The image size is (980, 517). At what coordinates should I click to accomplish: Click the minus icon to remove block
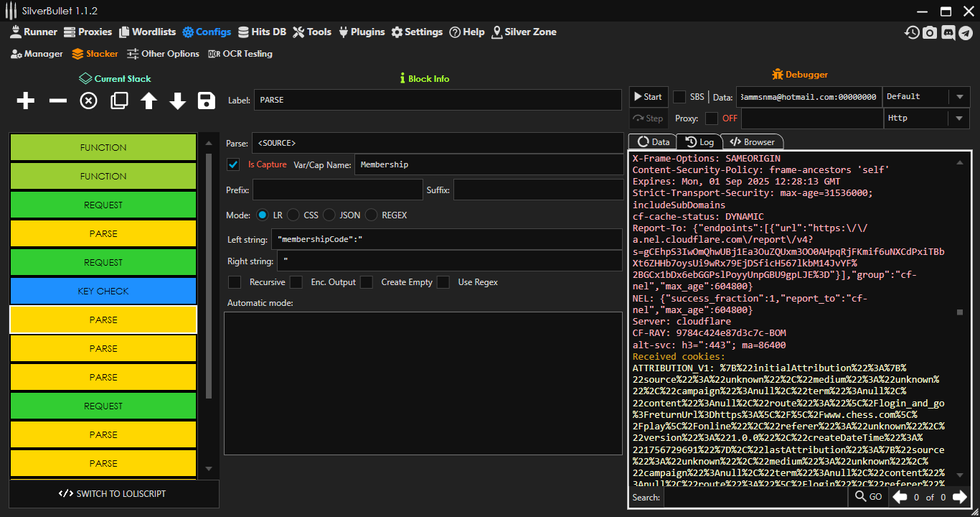(57, 101)
